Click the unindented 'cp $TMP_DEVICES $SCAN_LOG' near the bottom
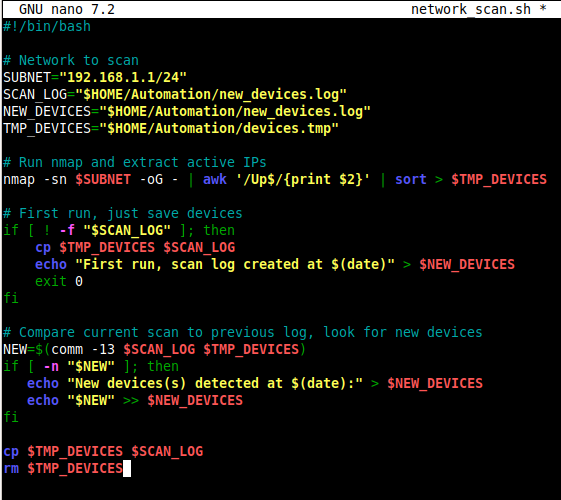This screenshot has width=561, height=500. click(x=103, y=451)
